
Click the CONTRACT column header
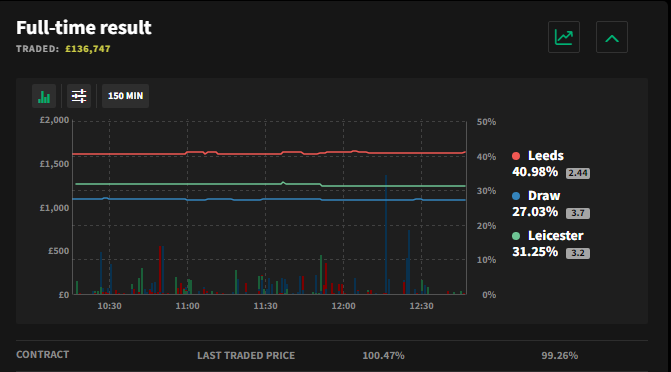point(42,355)
